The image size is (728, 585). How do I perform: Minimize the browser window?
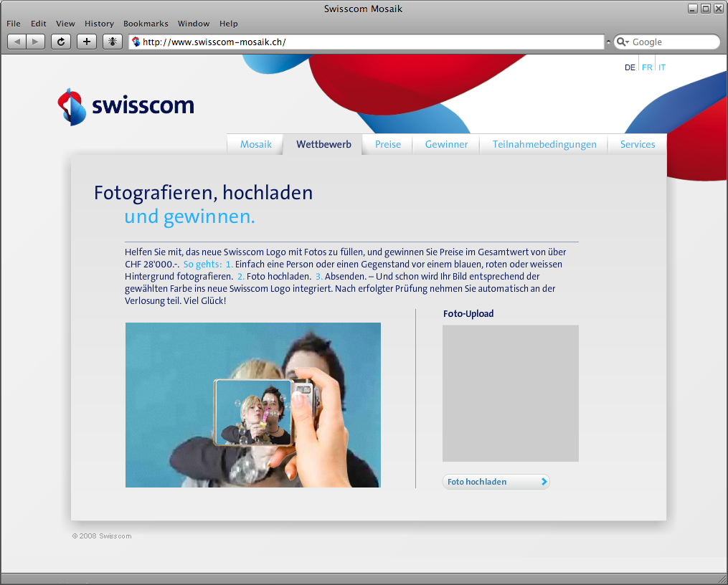click(x=693, y=9)
